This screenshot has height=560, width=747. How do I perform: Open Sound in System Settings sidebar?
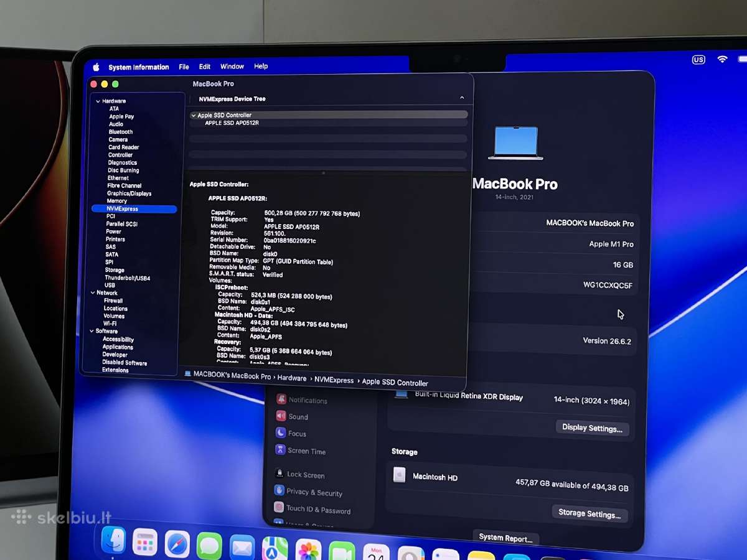pyautogui.click(x=292, y=416)
